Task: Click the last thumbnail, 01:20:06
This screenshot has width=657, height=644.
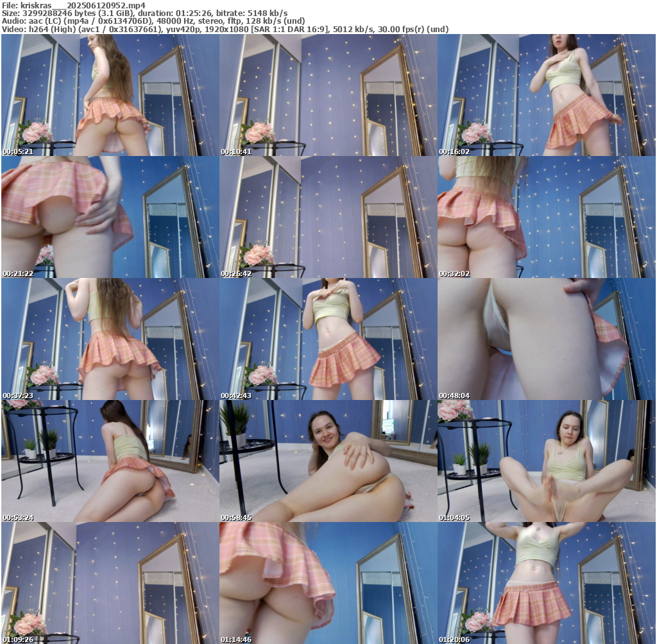Action: [546, 582]
